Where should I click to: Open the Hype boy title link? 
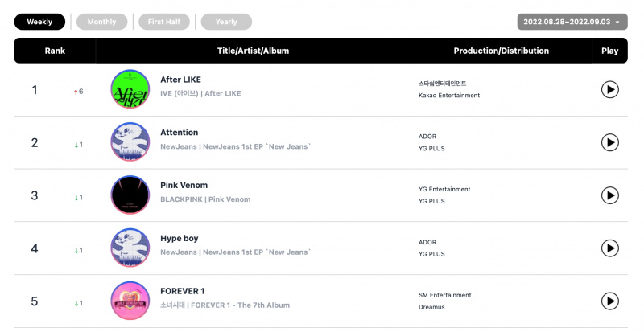tap(180, 239)
